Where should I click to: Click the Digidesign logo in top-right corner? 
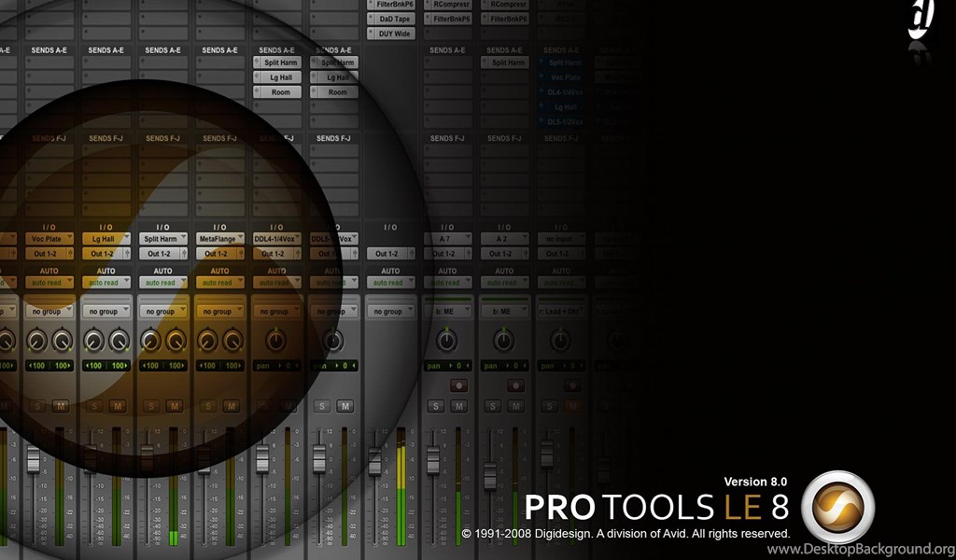[921, 21]
